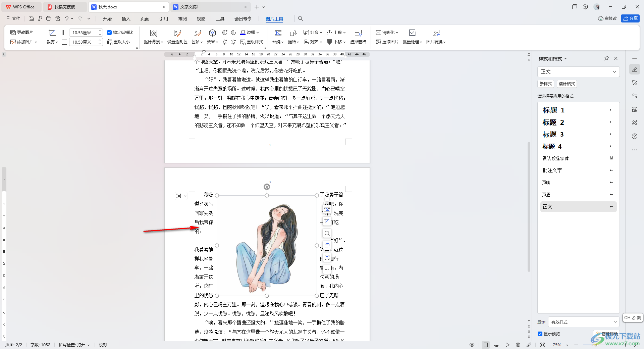Screen dimensions: 644x349
Task: Click increase contrast icon
Action: point(225,33)
